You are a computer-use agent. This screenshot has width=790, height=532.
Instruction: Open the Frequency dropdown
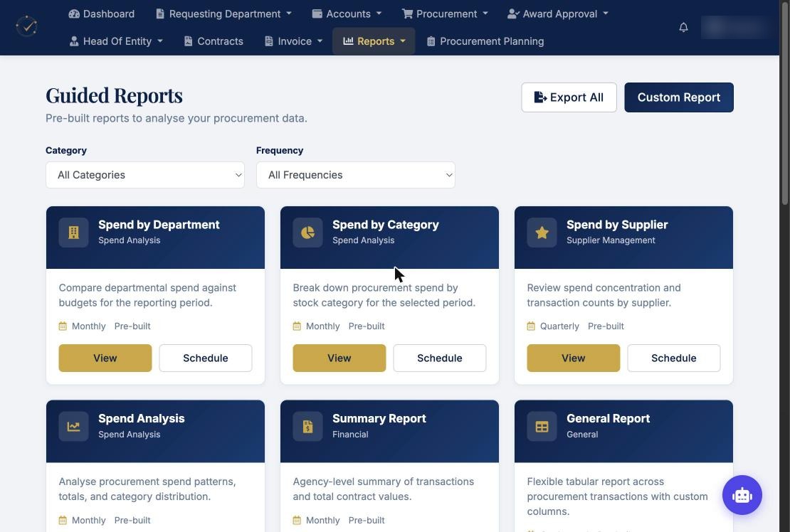(356, 175)
